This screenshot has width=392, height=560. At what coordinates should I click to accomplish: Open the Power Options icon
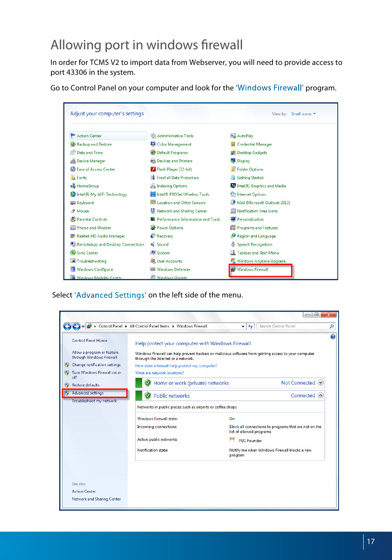point(153,228)
